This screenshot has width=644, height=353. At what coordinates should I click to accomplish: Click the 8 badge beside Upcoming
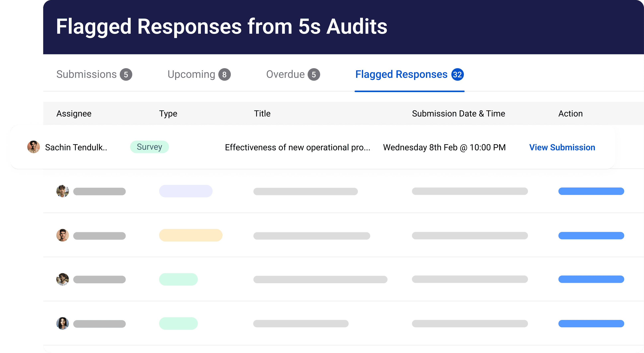click(224, 74)
